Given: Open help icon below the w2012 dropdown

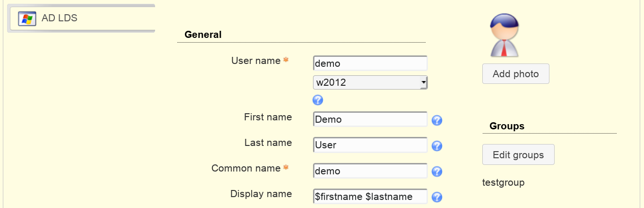Looking at the screenshot, I should click(318, 100).
